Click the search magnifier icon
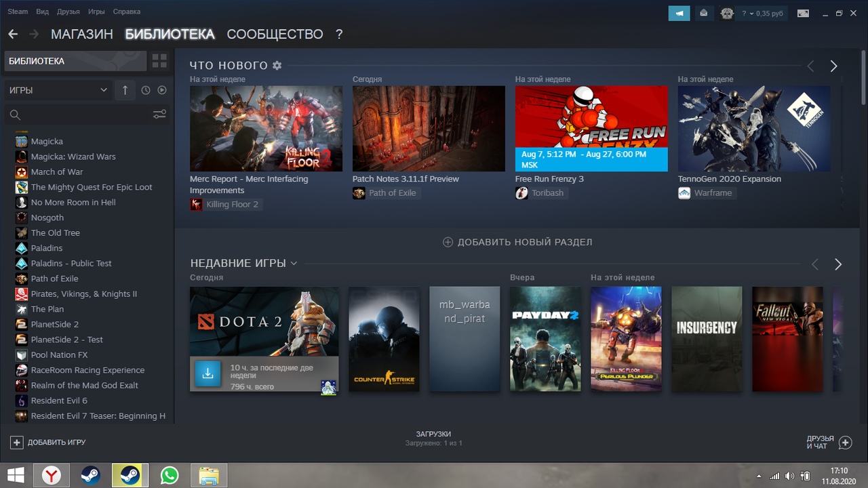 coord(16,115)
